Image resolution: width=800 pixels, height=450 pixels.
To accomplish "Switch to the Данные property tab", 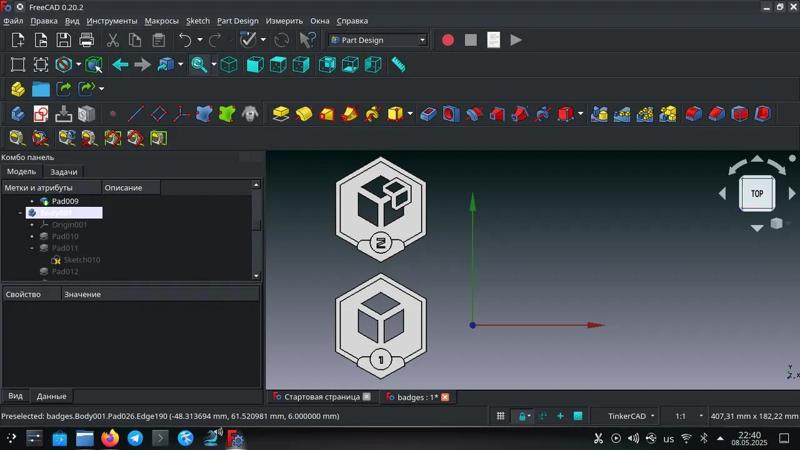I will point(51,396).
